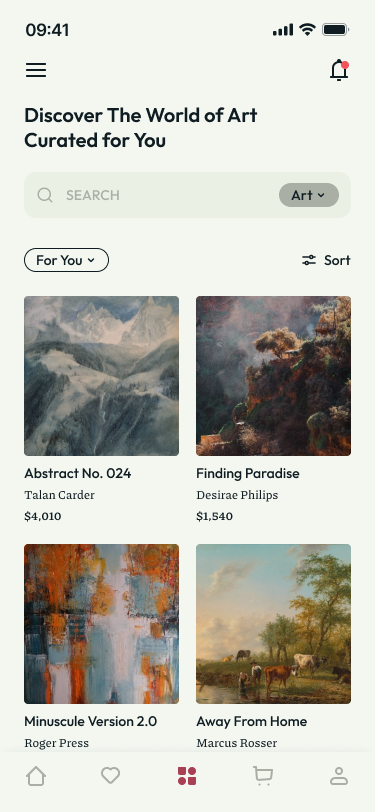Click the Away From Home title
This screenshot has width=375, height=812.
[x=252, y=721]
